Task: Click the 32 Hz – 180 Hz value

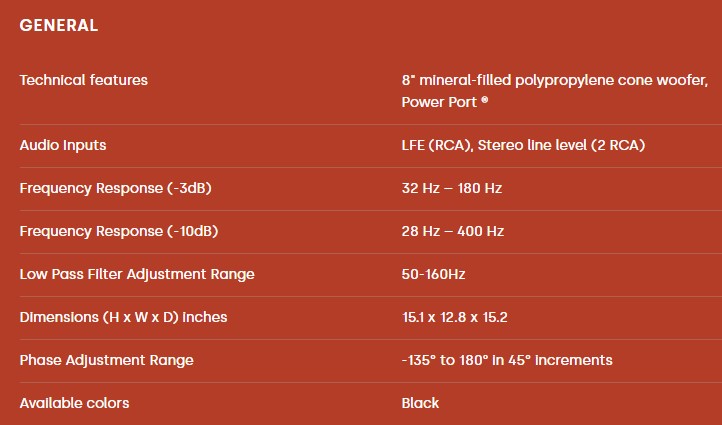Action: point(452,188)
